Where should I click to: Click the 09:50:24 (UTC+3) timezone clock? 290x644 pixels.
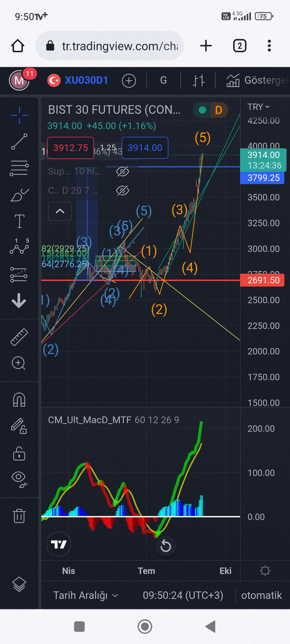183,595
